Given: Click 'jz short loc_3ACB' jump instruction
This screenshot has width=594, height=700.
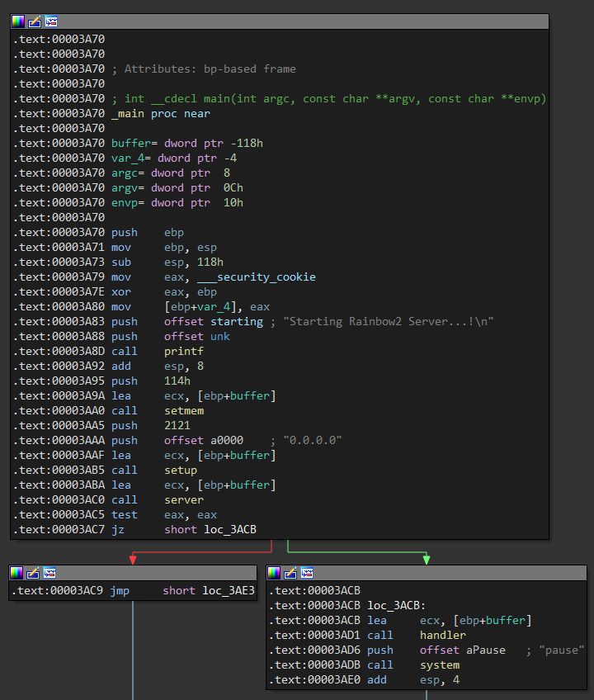Looking at the screenshot, I should pyautogui.click(x=184, y=530).
